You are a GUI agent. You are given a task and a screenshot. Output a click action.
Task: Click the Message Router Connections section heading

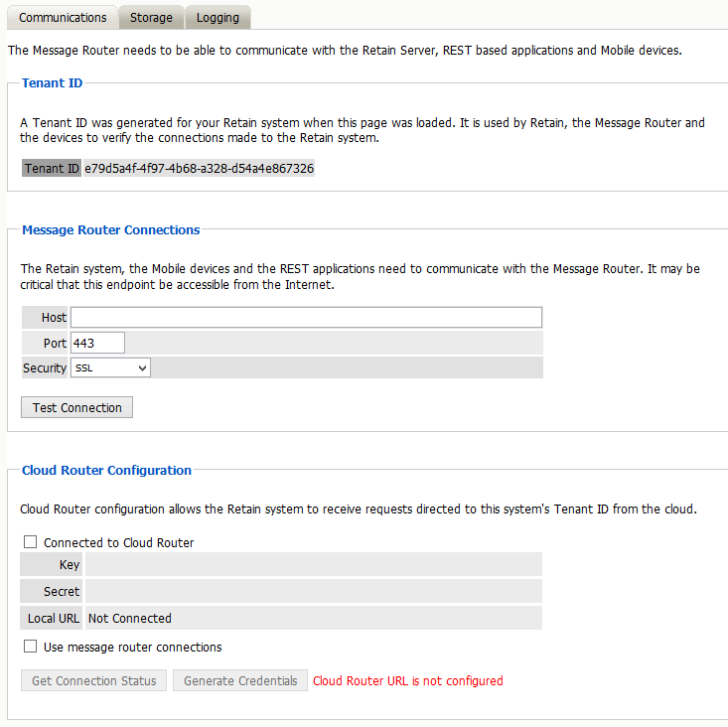click(x=111, y=230)
